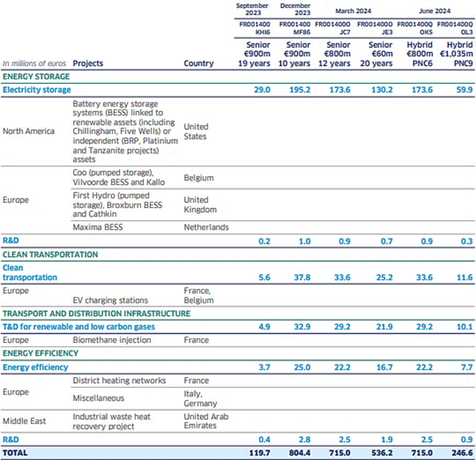
Task: Select the September 2023 column header
Action: coord(252,9)
